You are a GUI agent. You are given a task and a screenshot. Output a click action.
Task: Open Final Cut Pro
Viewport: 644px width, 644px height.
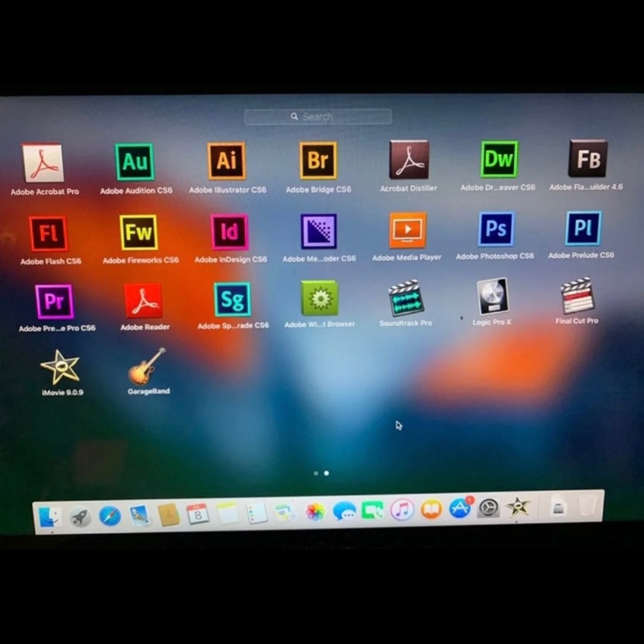pyautogui.click(x=578, y=296)
